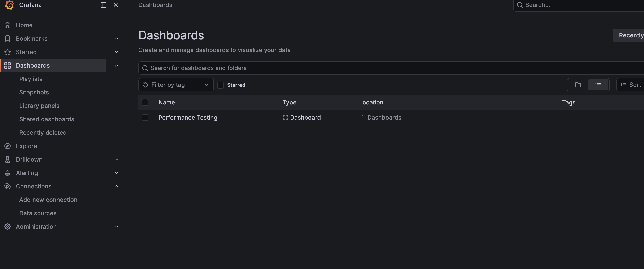Collapse the Dashboards section chevron

[116, 65]
